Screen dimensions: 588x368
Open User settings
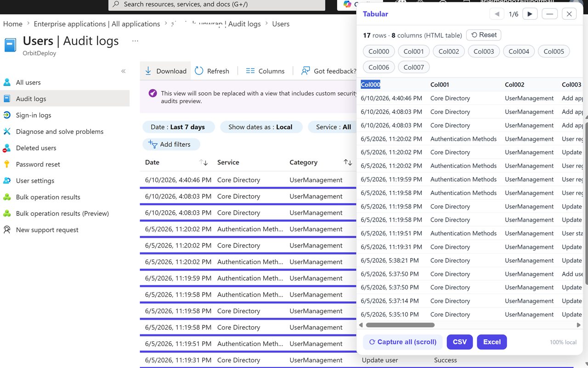pyautogui.click(x=35, y=181)
